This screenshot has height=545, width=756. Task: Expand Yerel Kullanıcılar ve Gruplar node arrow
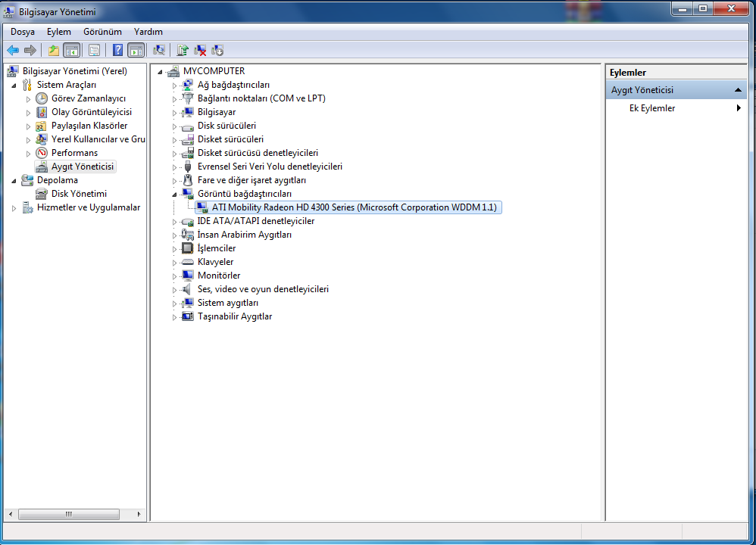[x=29, y=140]
